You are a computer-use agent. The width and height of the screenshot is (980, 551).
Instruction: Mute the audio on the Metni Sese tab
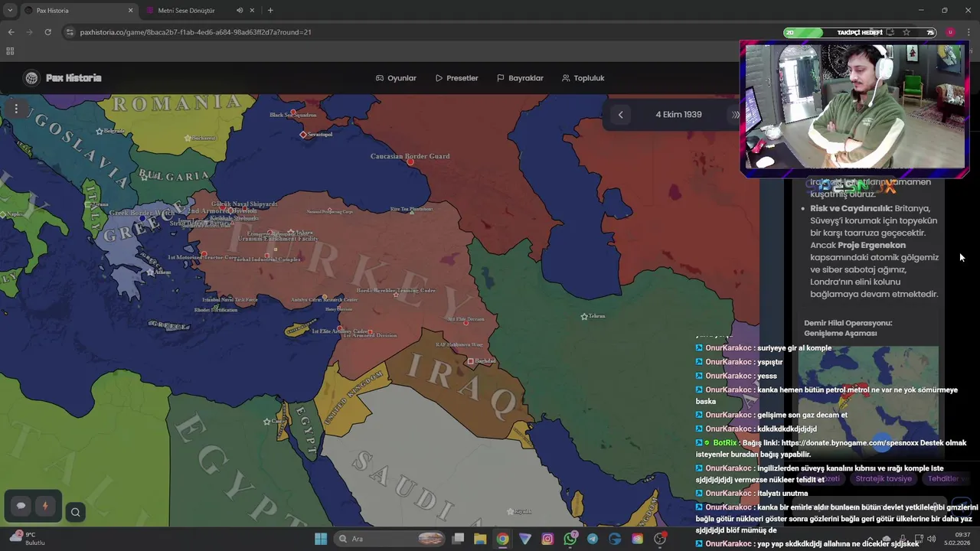point(240,11)
